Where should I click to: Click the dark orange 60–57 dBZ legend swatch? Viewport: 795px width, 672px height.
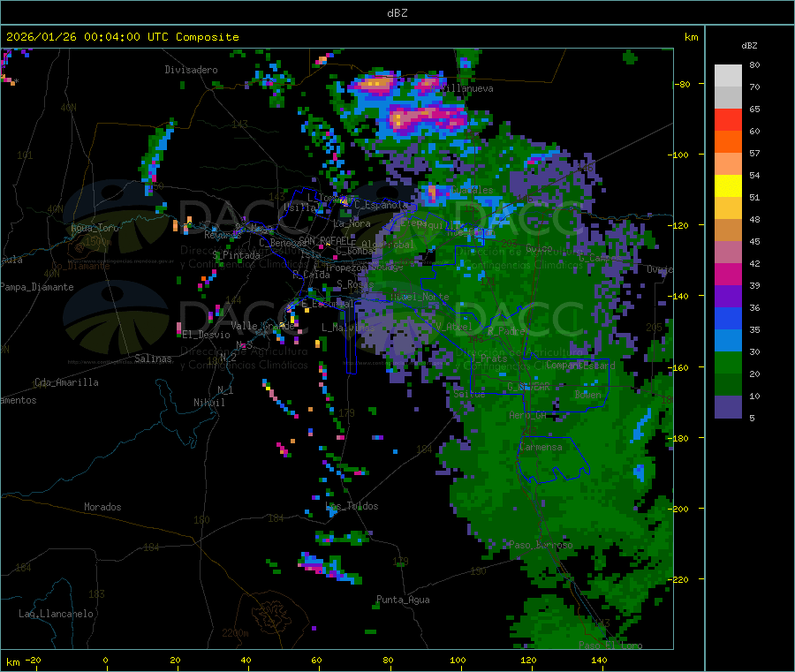[728, 142]
